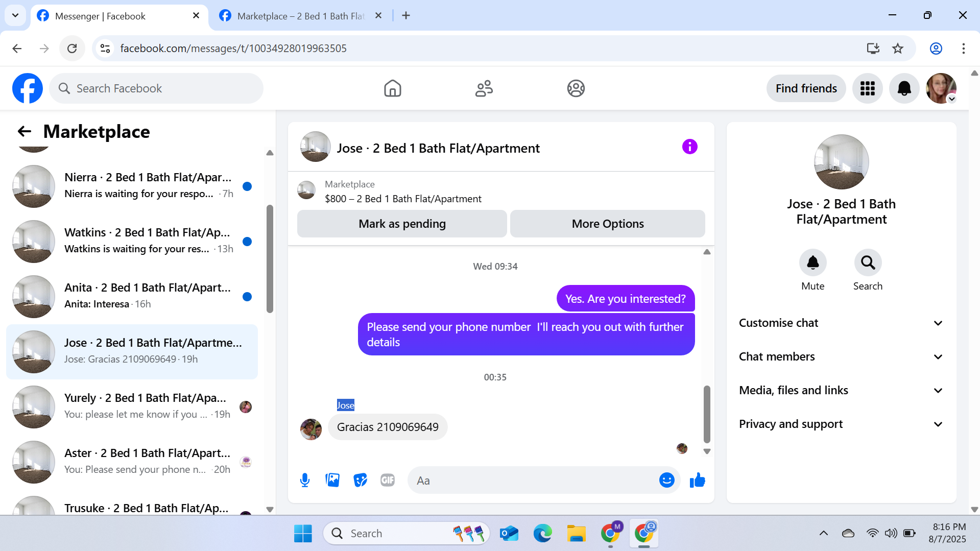This screenshot has height=551, width=980.
Task: Switch to the Marketplace 2 Bed tab
Action: click(301, 16)
